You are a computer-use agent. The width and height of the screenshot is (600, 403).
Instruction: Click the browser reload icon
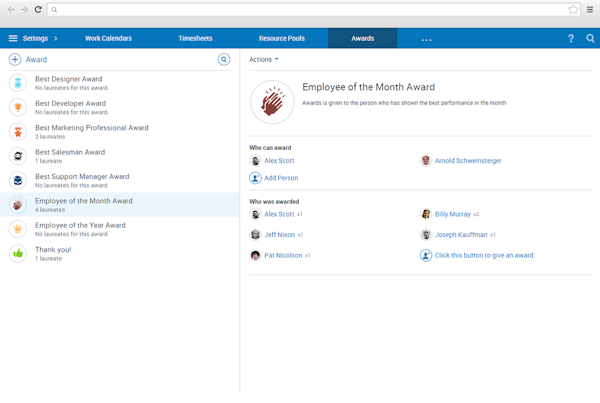(x=38, y=9)
